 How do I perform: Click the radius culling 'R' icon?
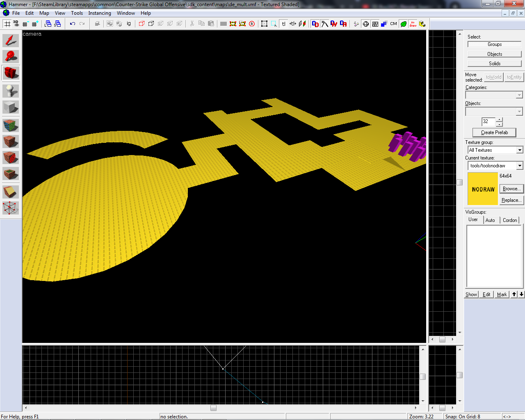click(x=252, y=24)
